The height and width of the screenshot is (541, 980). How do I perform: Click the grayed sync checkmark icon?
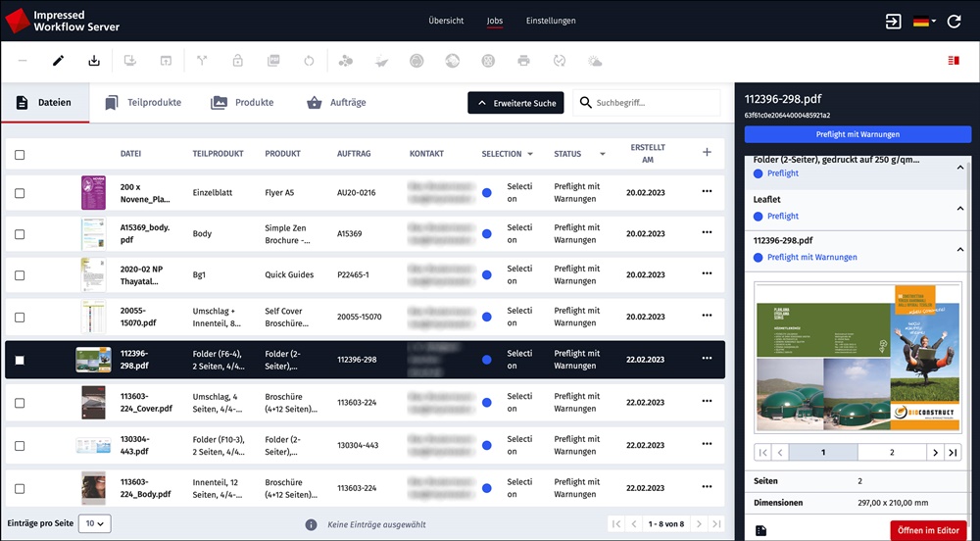(x=560, y=61)
